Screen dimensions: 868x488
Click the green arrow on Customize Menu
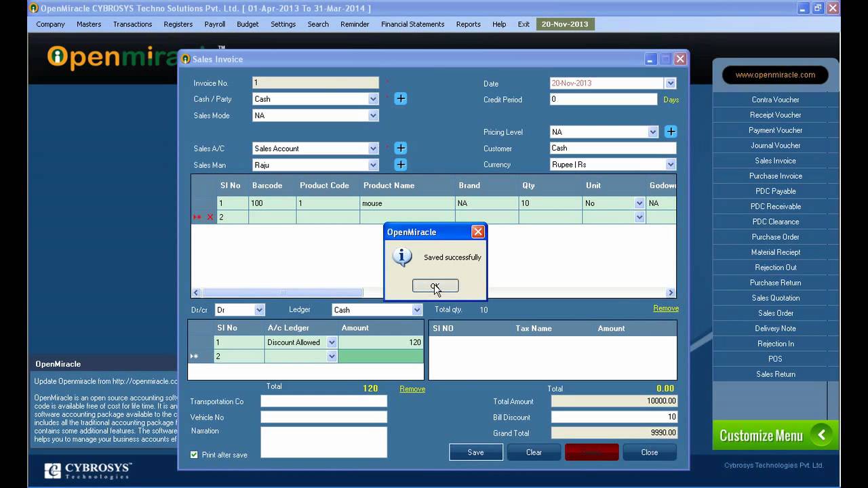pos(822,435)
